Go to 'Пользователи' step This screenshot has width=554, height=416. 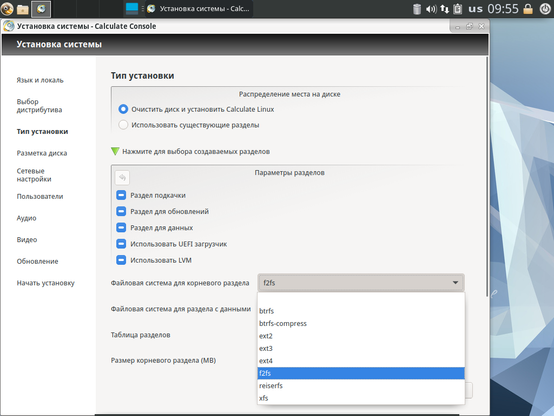click(x=40, y=197)
